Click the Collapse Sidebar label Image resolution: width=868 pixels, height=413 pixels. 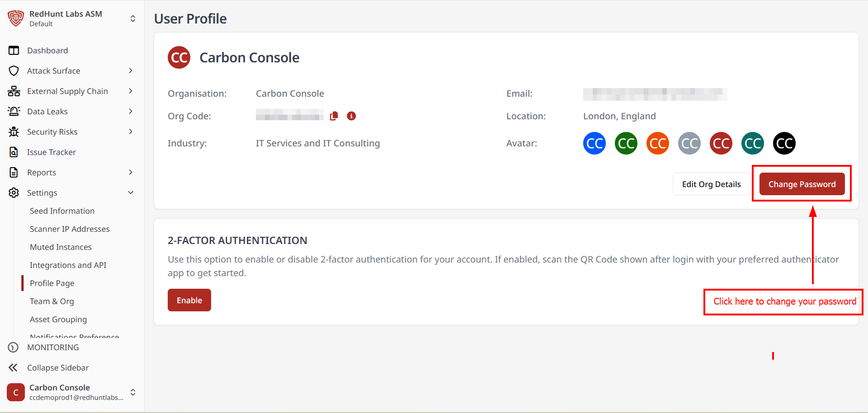(58, 368)
